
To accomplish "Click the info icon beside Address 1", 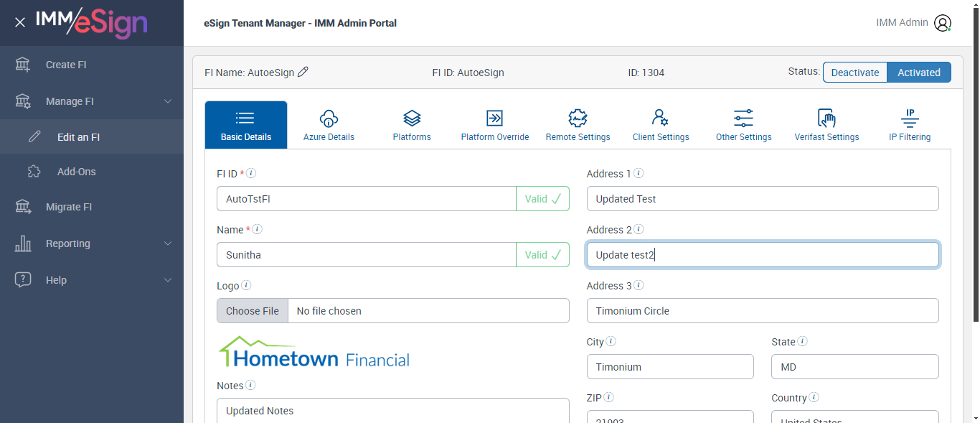I will [x=639, y=173].
